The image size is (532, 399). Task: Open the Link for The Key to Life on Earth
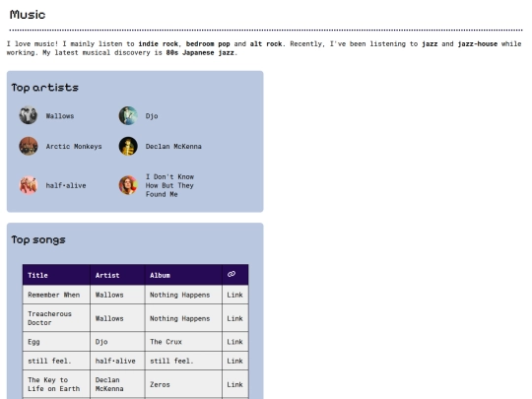click(x=234, y=384)
